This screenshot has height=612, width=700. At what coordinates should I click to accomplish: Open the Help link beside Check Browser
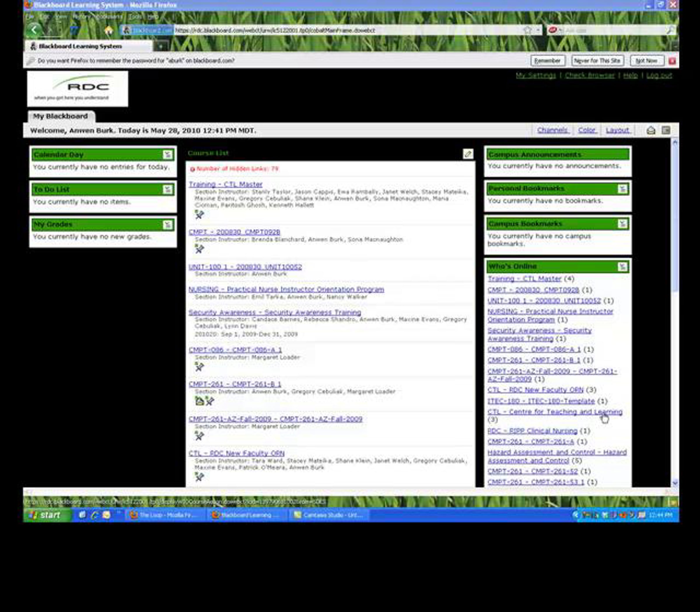coord(631,75)
